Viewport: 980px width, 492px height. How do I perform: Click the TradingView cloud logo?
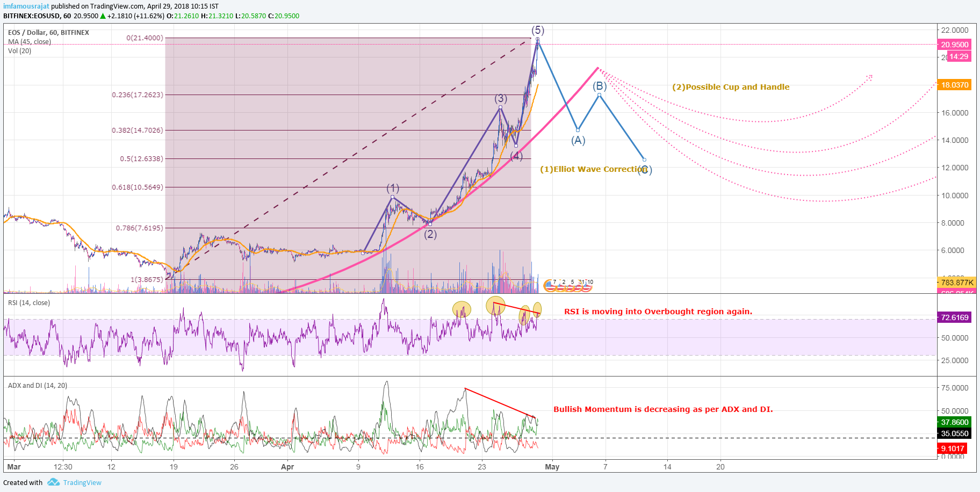(x=53, y=482)
